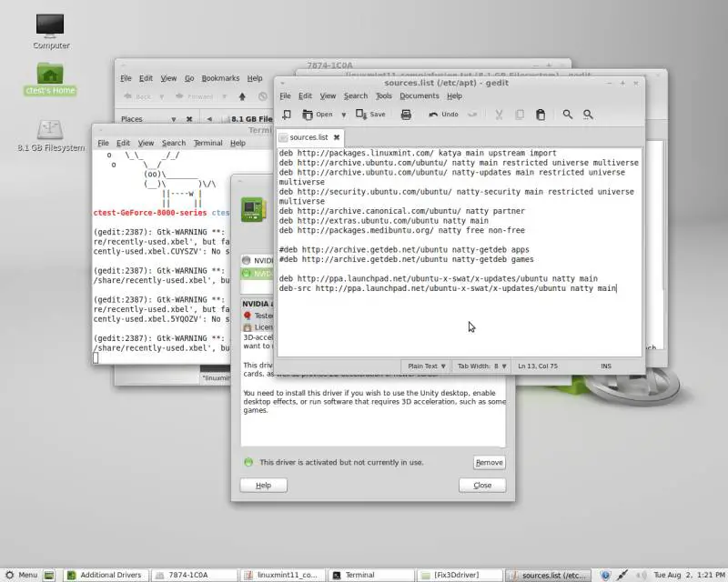
Task: Undo the last edit in gedit
Action: (x=443, y=115)
